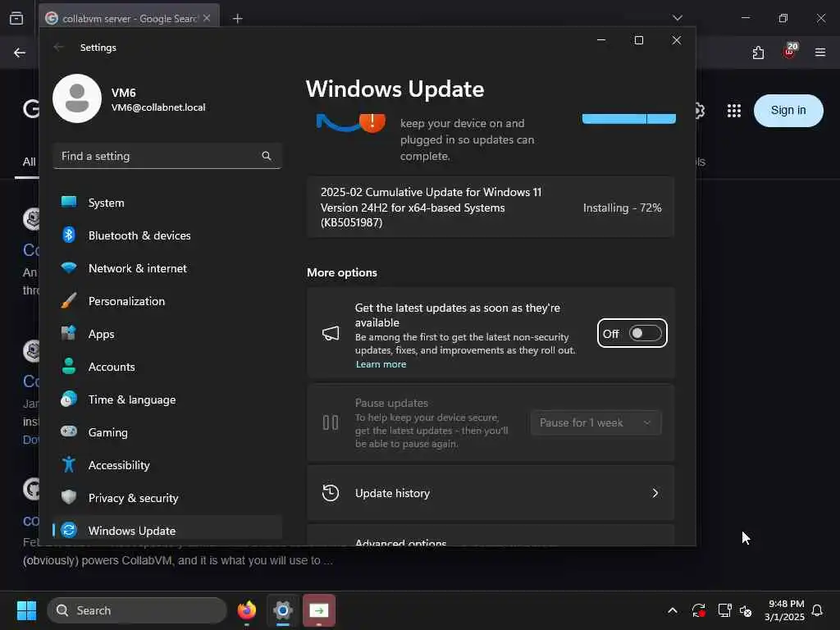The image size is (840, 630).
Task: Click KB5051987 cumulative update entry
Action: pos(491,207)
